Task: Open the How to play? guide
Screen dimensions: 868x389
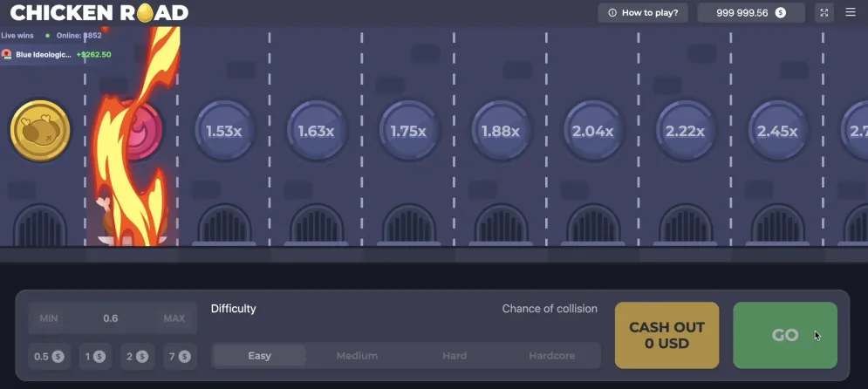Action: [643, 13]
